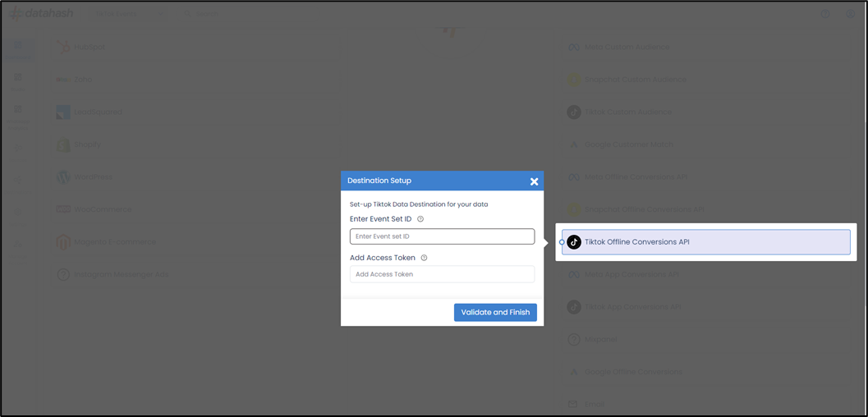Click the Meta Custom Audience logo
This screenshot has height=417, width=868.
pos(574,47)
